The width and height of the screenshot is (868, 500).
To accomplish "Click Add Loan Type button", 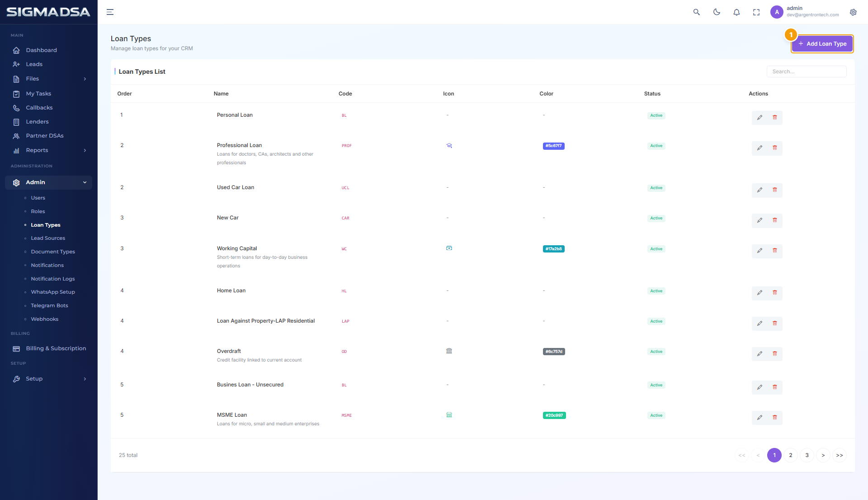I will (x=822, y=44).
